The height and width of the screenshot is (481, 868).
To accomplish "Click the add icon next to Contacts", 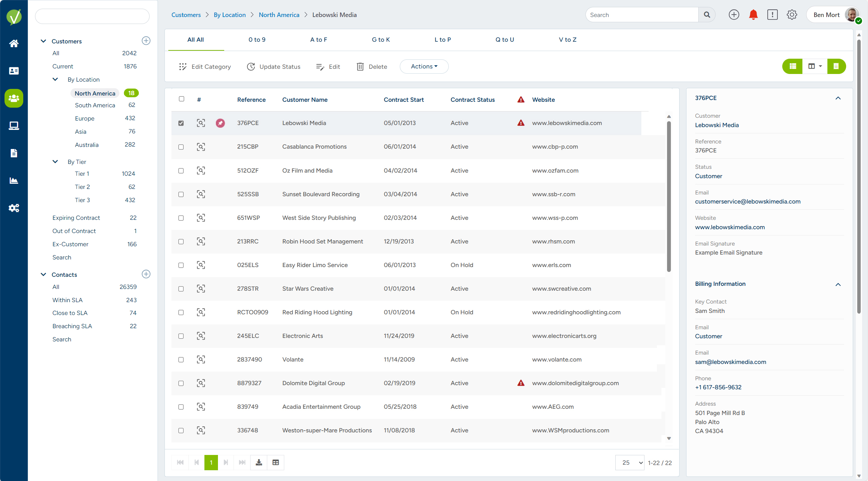I will tap(146, 274).
